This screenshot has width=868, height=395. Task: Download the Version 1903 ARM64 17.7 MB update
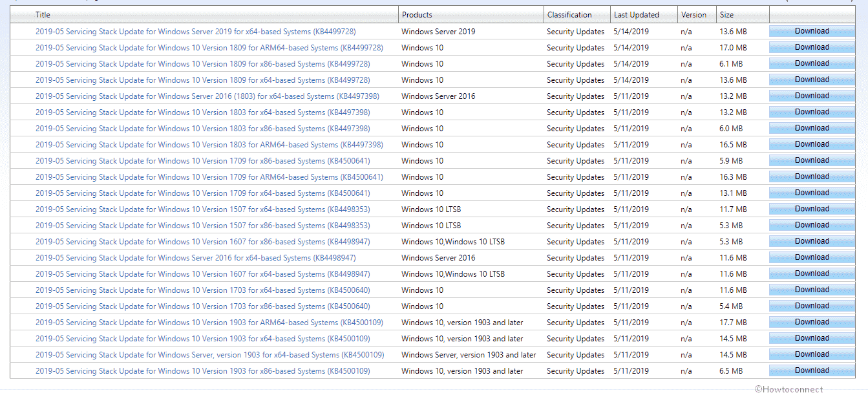812,322
